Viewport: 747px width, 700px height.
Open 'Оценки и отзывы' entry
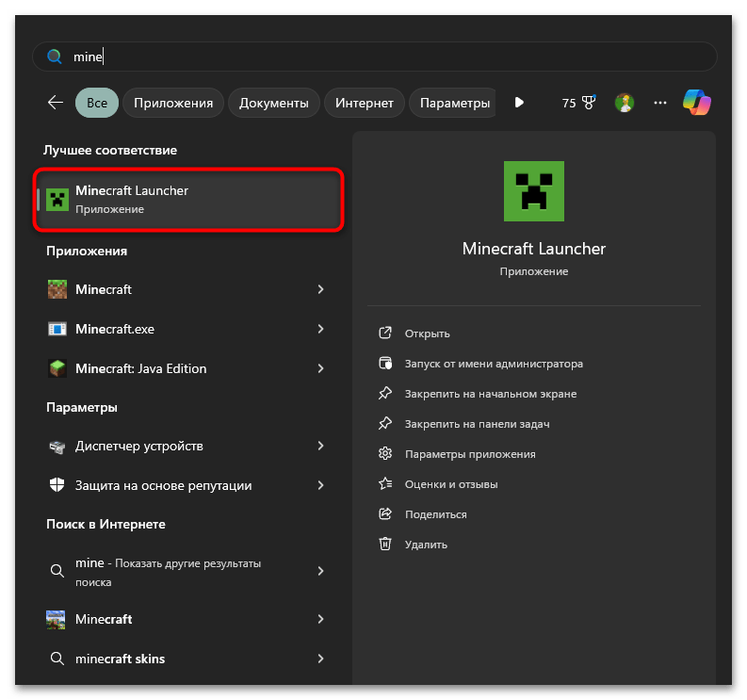pyautogui.click(x=451, y=484)
